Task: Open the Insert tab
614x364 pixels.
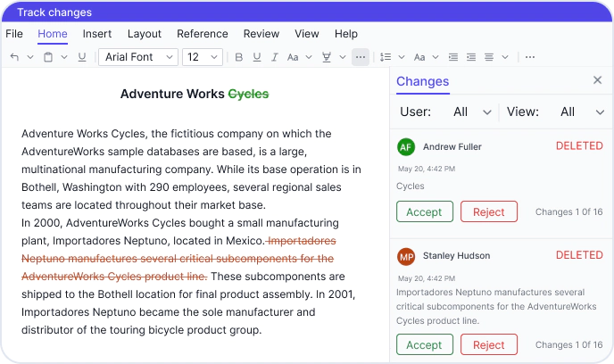Action: pyautogui.click(x=97, y=34)
